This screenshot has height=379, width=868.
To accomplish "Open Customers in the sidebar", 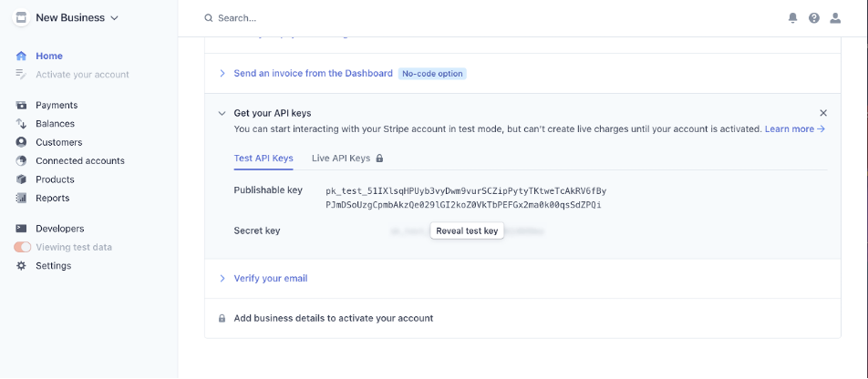I will click(x=58, y=142).
